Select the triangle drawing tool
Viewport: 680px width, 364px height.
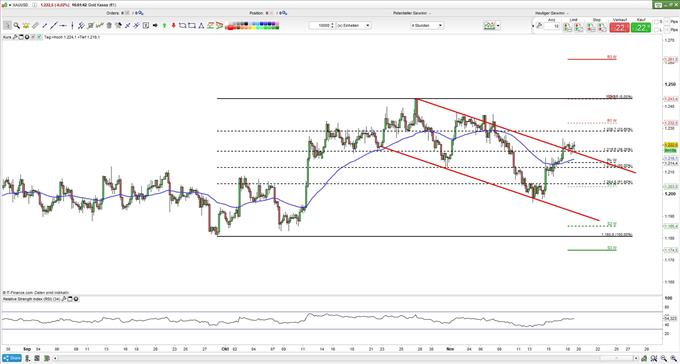coord(201,26)
